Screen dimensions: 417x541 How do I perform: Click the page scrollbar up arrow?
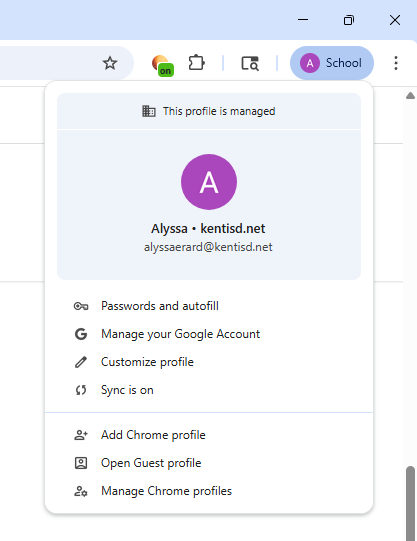(x=410, y=96)
